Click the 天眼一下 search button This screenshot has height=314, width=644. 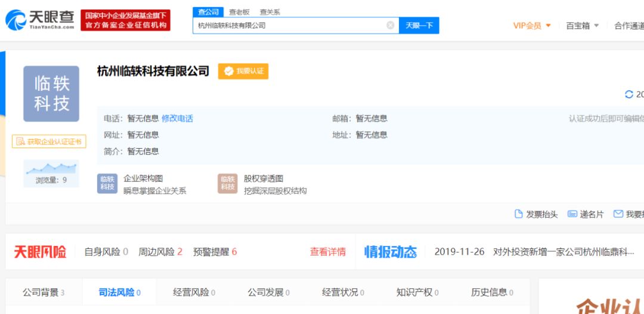(x=419, y=26)
